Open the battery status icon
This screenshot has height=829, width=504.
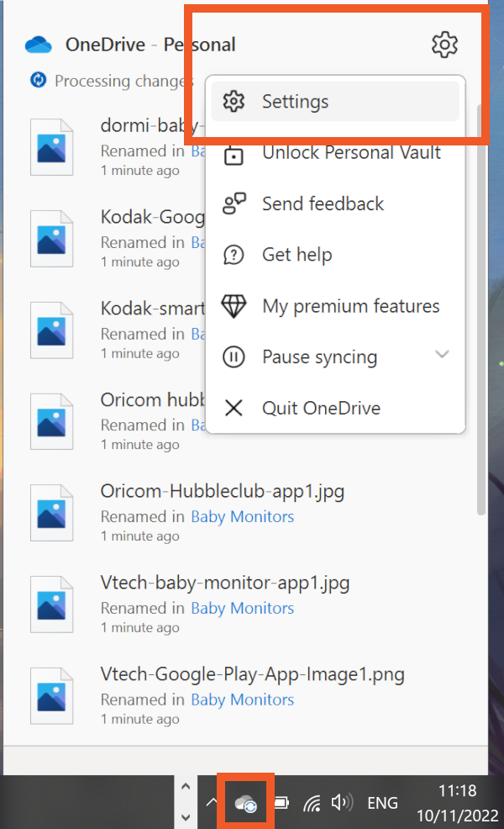click(281, 803)
